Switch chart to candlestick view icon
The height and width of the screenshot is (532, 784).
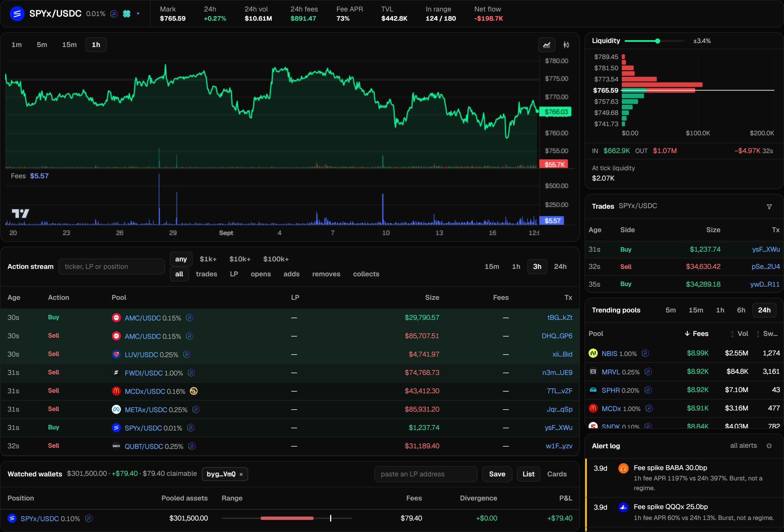567,45
